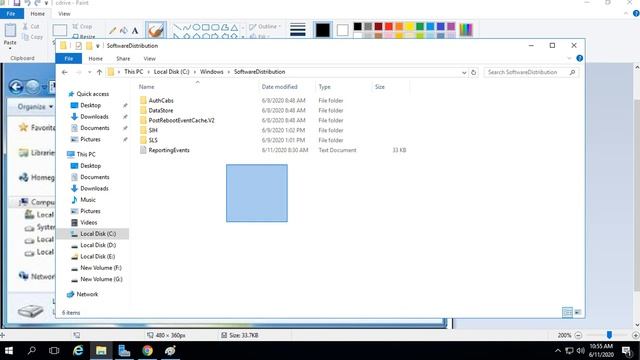Launch Internet Explorer from the taskbar

[78, 351]
